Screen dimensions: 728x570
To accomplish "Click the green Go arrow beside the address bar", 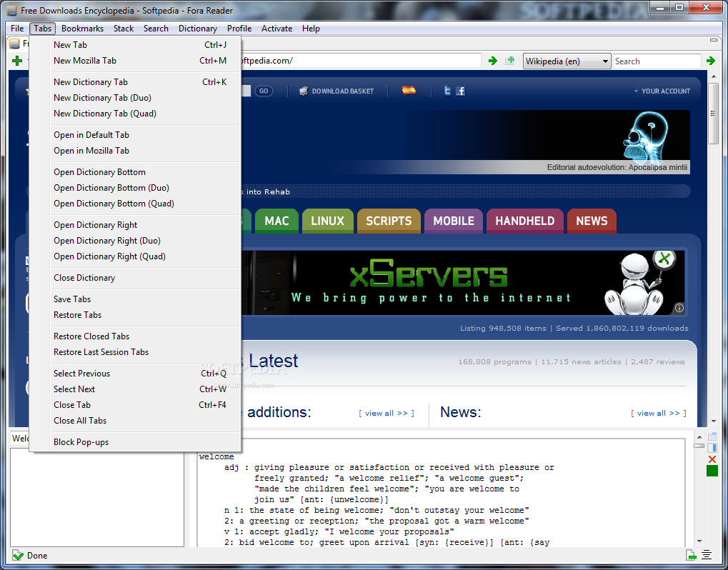I will click(x=493, y=61).
